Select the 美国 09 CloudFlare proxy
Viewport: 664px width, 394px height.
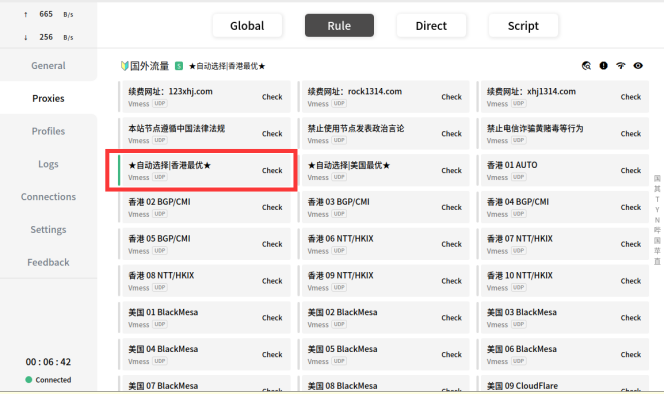click(563, 383)
